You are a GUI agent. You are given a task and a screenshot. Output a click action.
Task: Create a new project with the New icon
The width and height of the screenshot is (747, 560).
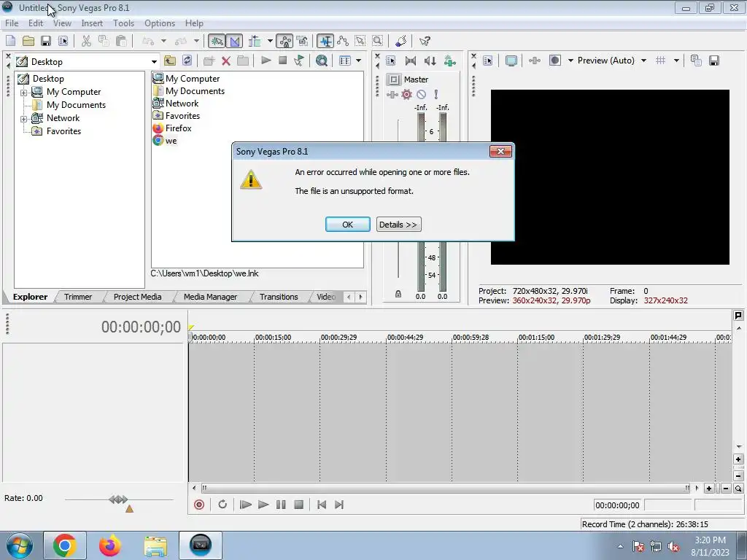(10, 41)
